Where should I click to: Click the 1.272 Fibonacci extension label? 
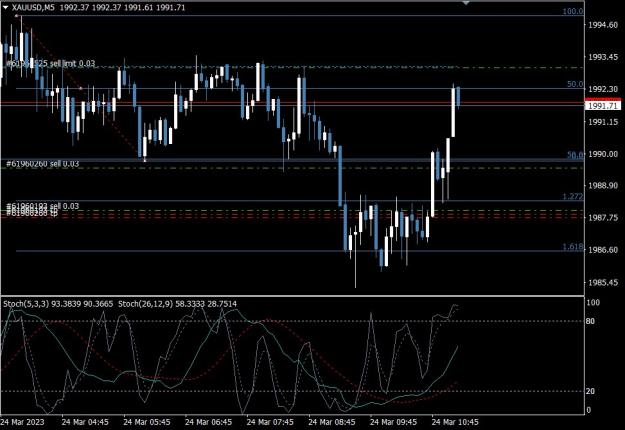(x=573, y=196)
